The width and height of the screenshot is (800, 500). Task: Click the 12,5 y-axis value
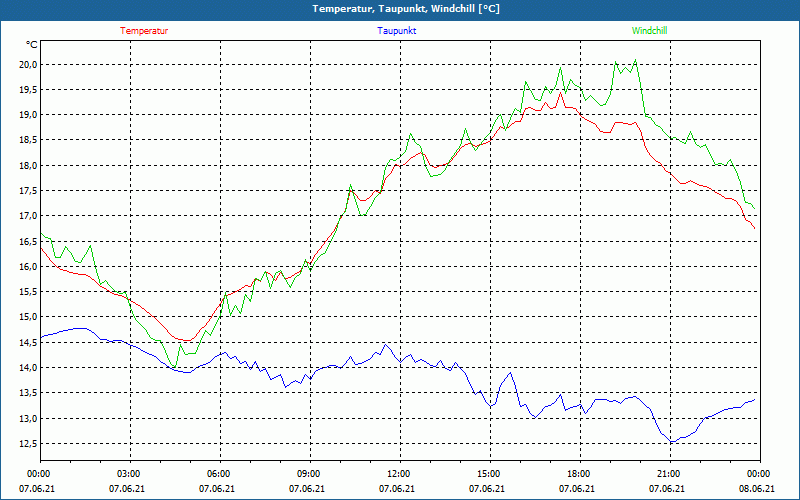(x=29, y=443)
